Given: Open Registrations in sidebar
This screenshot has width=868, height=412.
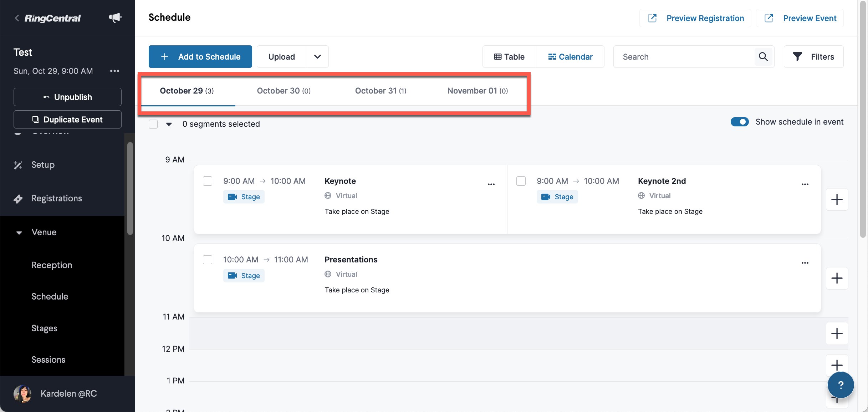Looking at the screenshot, I should 57,198.
